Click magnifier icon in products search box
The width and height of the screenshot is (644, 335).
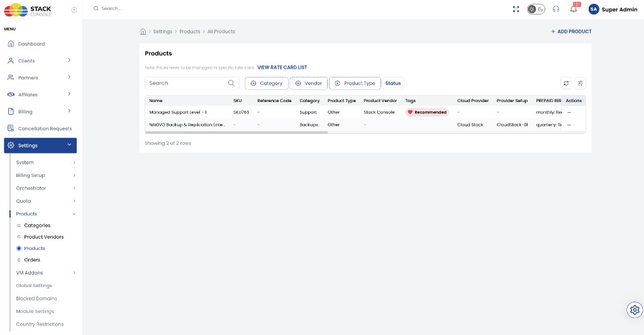pos(231,83)
